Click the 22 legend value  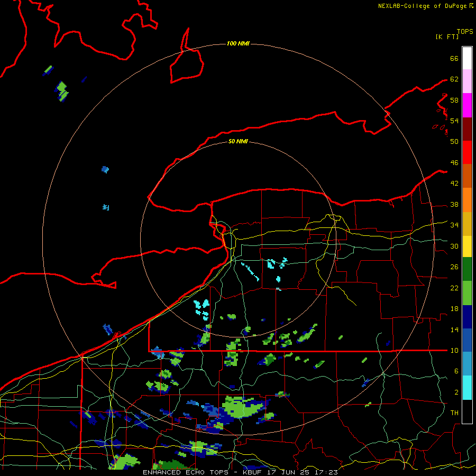click(x=454, y=288)
